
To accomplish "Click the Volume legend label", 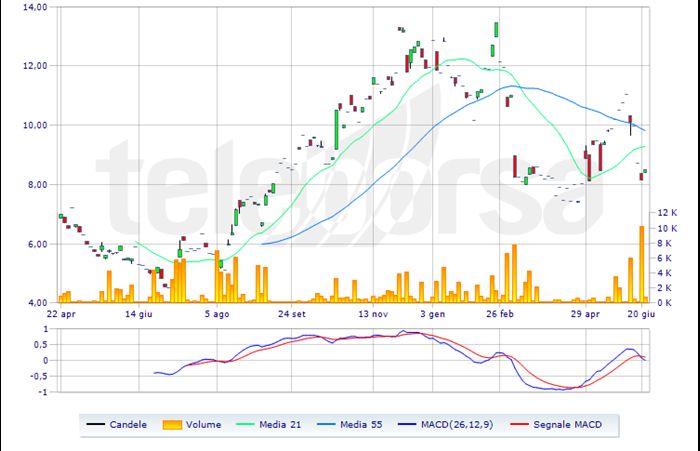I will 203,425.
